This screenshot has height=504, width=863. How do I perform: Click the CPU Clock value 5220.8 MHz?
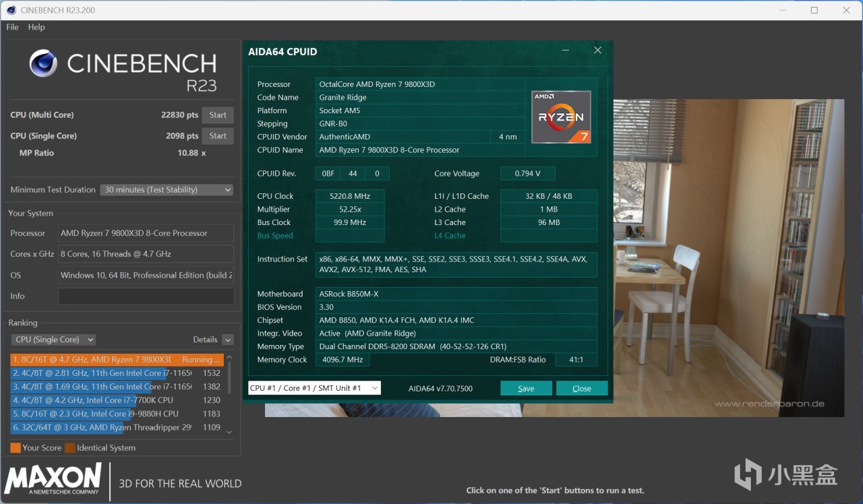click(350, 196)
